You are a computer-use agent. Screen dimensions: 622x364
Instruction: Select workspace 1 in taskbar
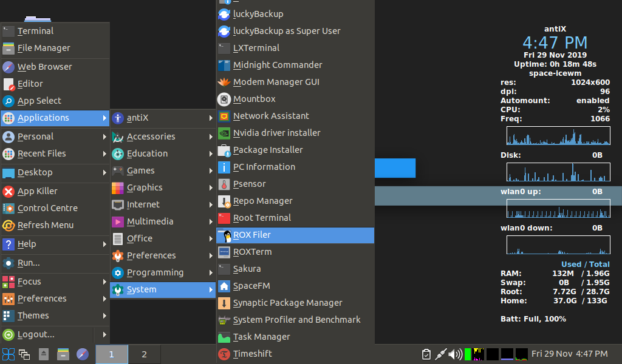[112, 354]
